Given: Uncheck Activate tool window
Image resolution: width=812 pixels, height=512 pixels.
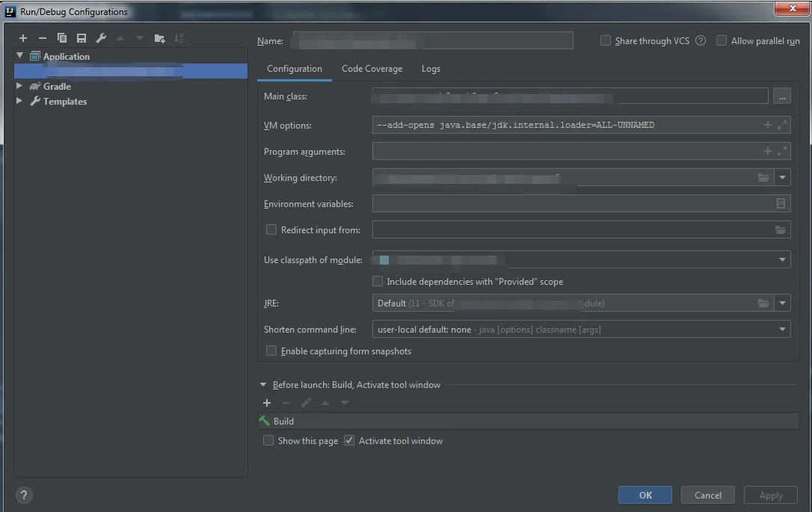Looking at the screenshot, I should click(x=349, y=440).
